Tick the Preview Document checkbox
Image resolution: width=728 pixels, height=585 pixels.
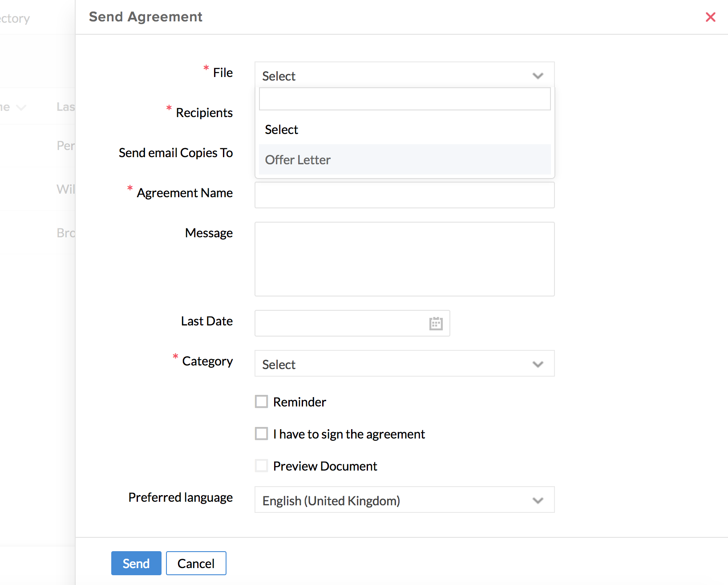(262, 466)
